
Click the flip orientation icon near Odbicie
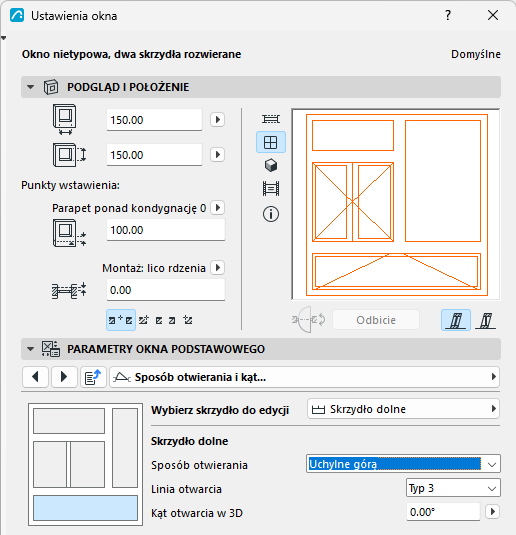coord(309,320)
